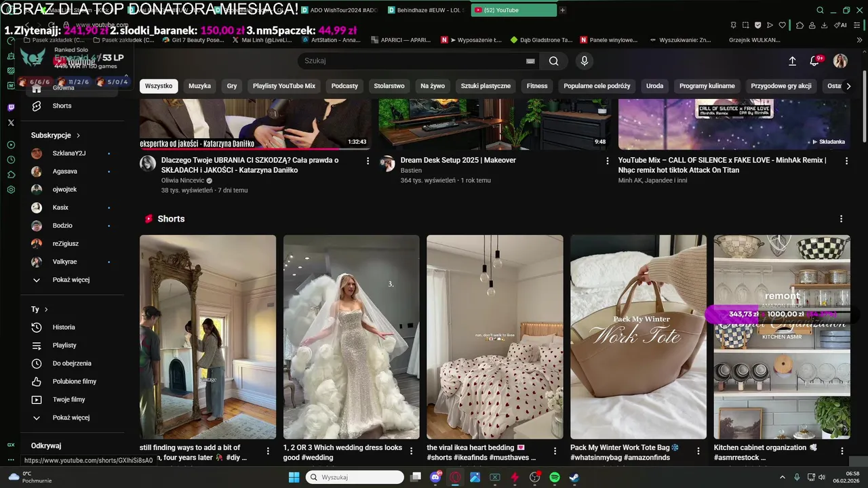
Task: Open Task View in the taskbar
Action: click(x=416, y=477)
